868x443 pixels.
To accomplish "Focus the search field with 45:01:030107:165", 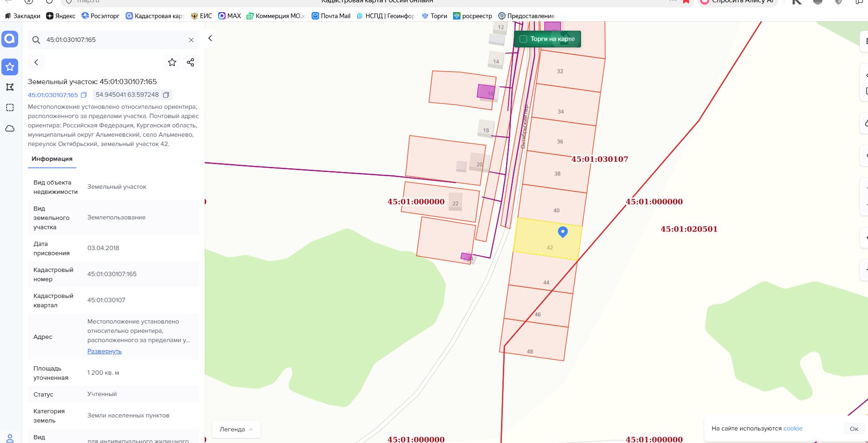I will [x=114, y=40].
